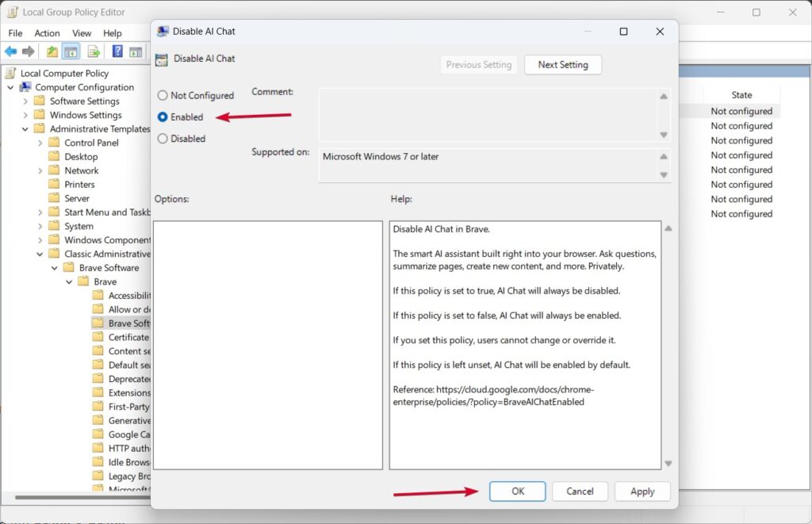Image resolution: width=812 pixels, height=524 pixels.
Task: Click the Local Computer Policy root icon
Action: click(x=11, y=73)
